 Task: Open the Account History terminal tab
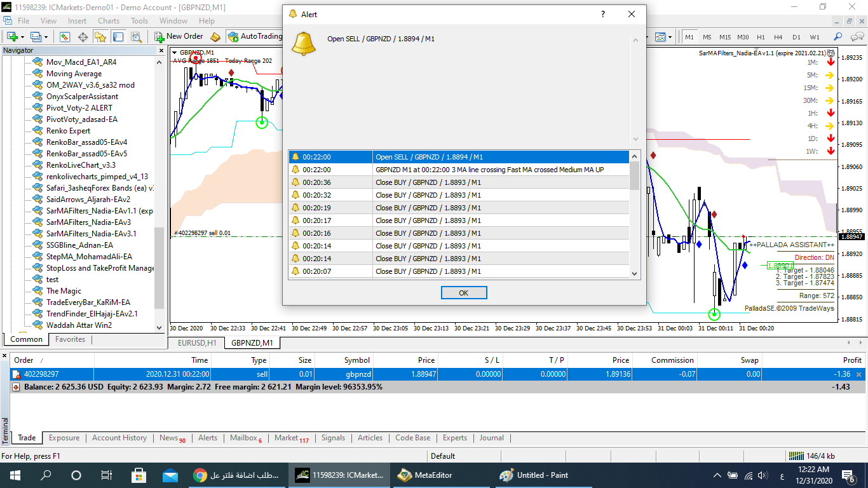119,438
